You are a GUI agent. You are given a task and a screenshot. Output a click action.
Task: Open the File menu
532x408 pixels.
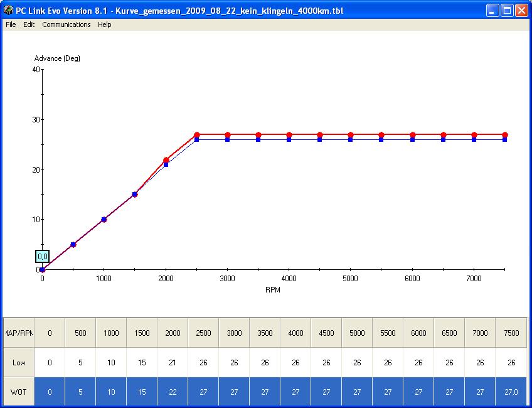tap(11, 24)
